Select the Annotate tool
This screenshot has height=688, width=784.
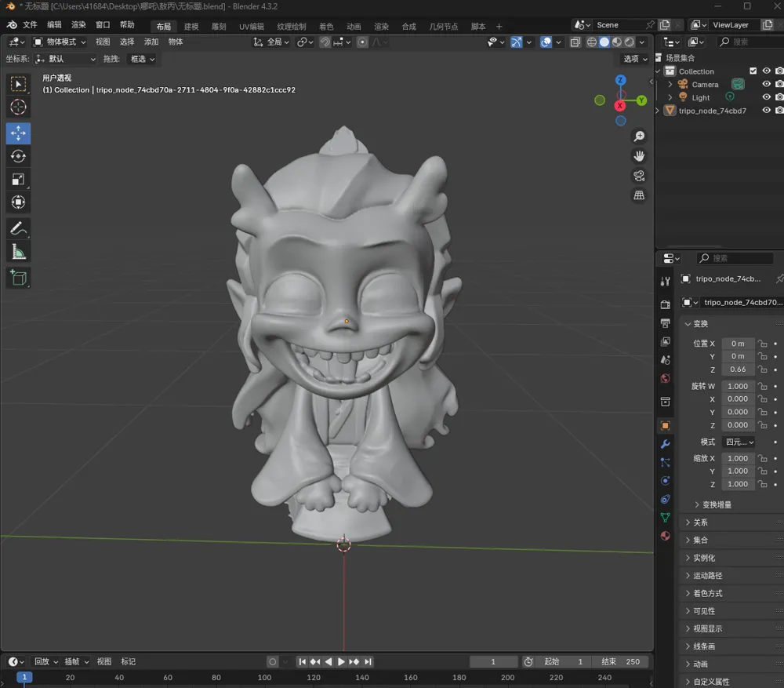(x=18, y=228)
